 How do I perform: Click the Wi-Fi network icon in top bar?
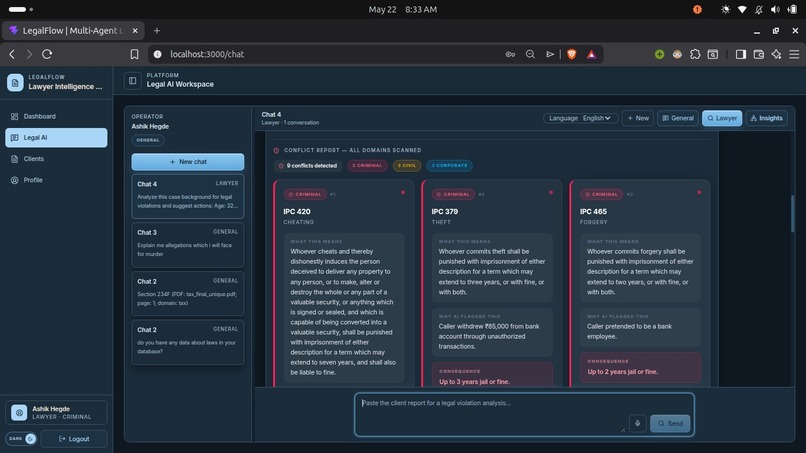click(x=742, y=9)
